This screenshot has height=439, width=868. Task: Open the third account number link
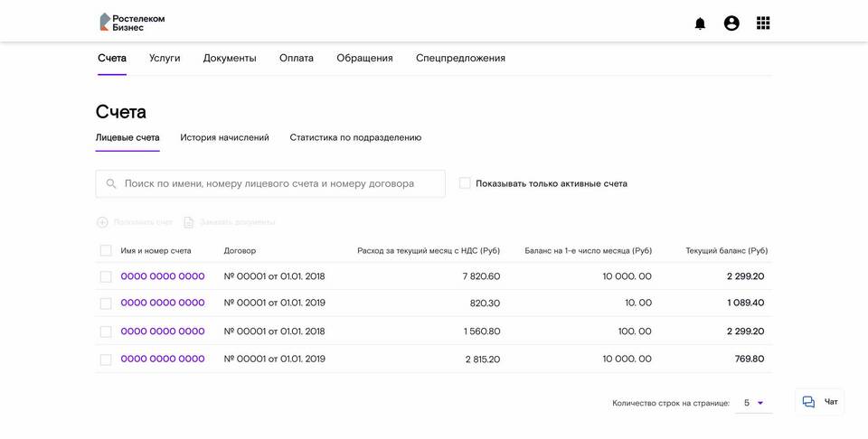click(x=163, y=332)
